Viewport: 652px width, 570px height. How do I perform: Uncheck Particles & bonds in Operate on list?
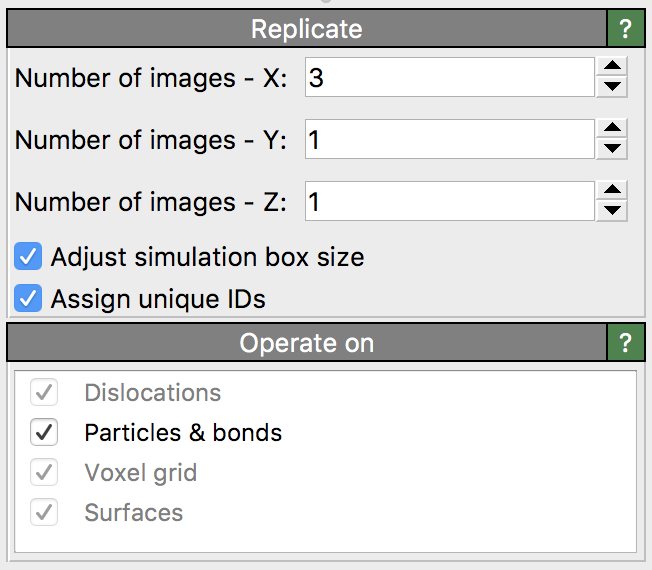45,433
